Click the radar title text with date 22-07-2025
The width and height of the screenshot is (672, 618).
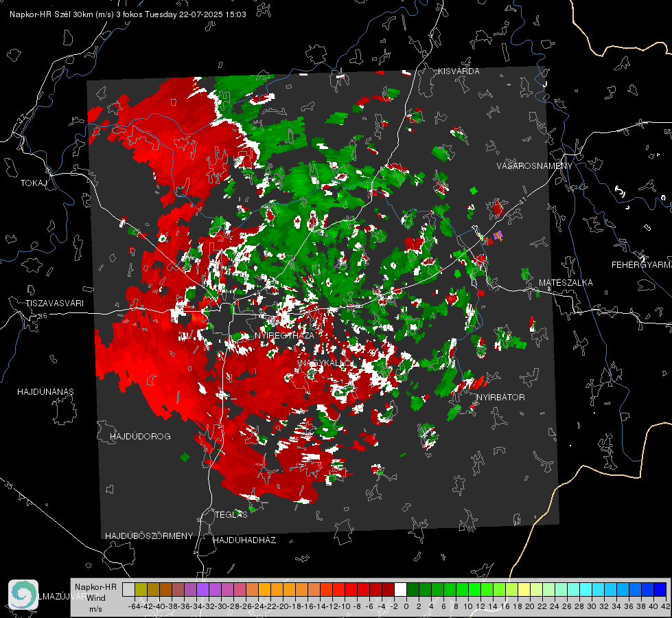(128, 14)
